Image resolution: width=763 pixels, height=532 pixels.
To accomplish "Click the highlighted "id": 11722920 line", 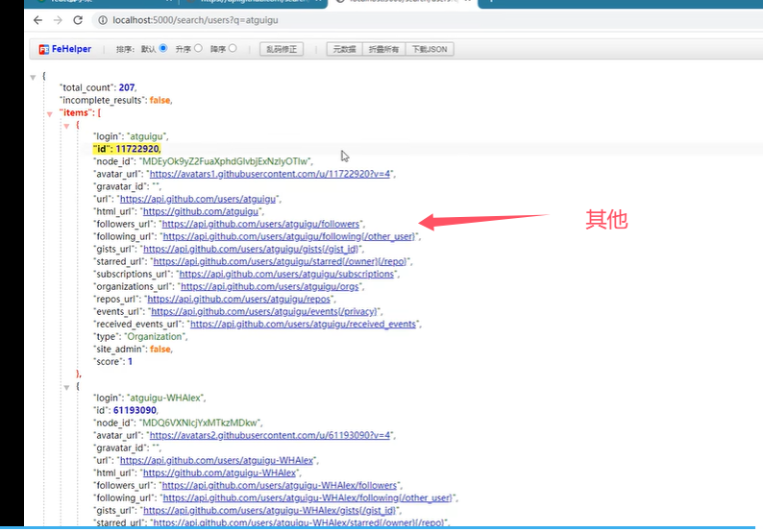I will [127, 149].
